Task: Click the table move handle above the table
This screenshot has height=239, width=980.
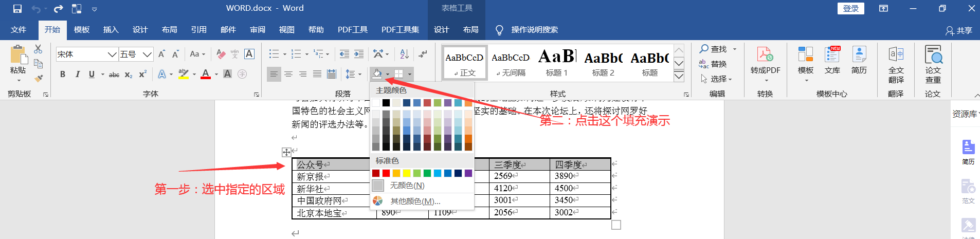Action: (286, 152)
